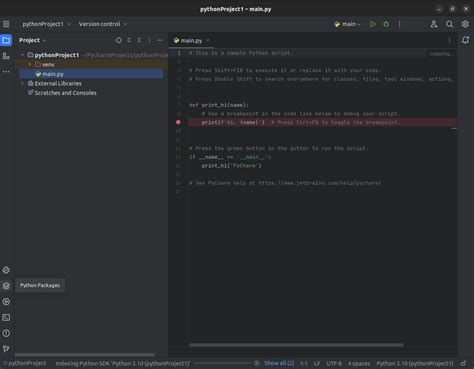
Task: Toggle read-only lock in status bar
Action: pyautogui.click(x=463, y=363)
